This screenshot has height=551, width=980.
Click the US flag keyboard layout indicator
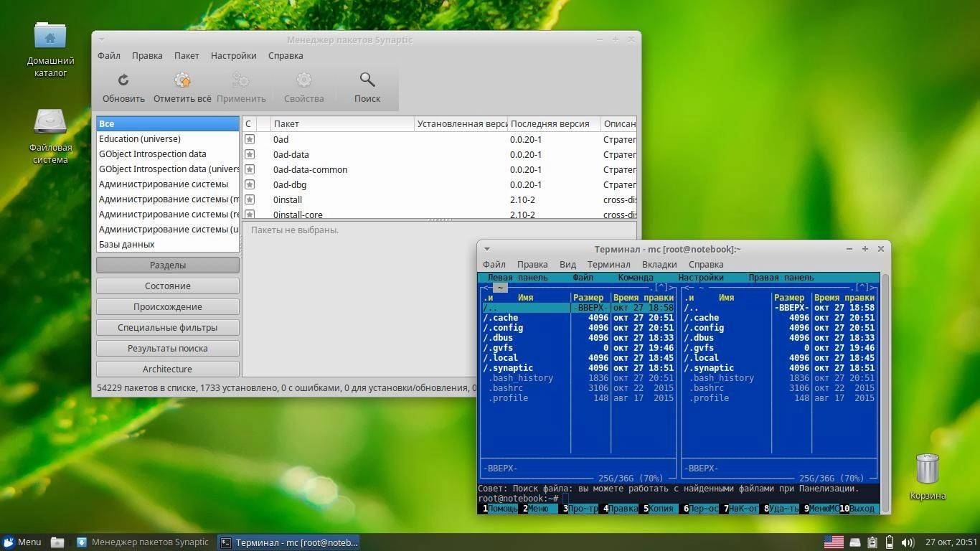coord(834,542)
